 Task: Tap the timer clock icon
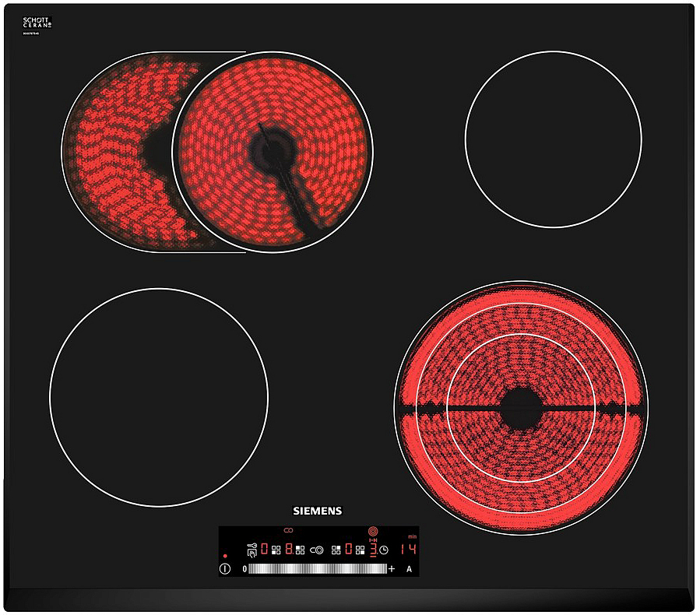tap(384, 550)
